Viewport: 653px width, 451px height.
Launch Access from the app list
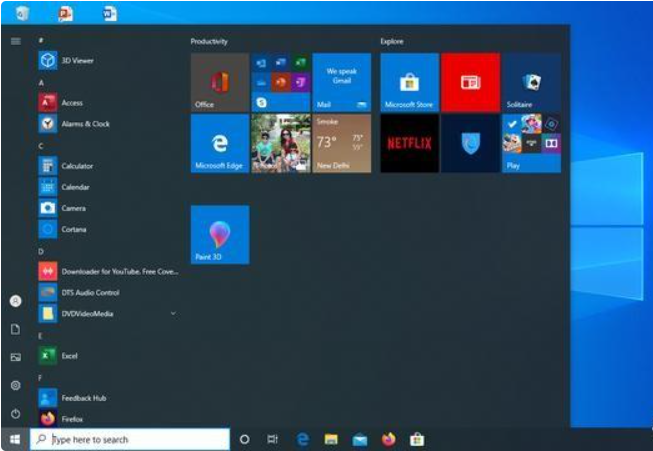click(108, 102)
